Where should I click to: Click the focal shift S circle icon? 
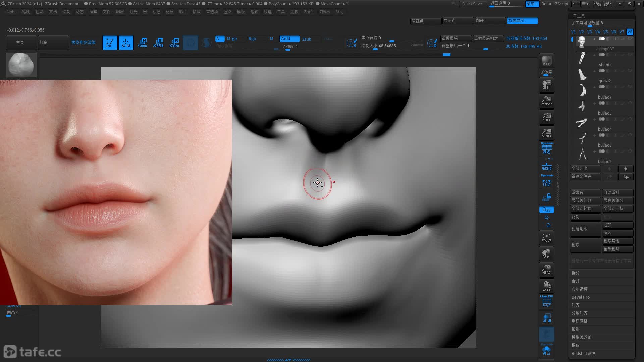coord(352,43)
